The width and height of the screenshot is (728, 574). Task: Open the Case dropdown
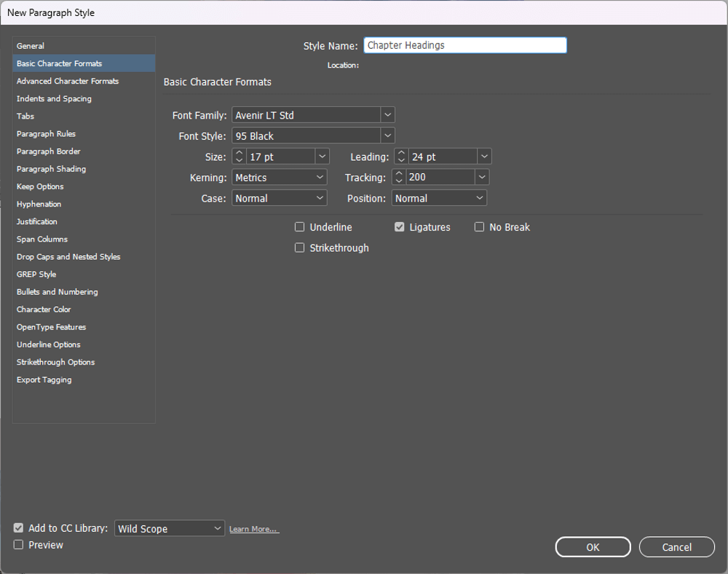click(x=280, y=198)
